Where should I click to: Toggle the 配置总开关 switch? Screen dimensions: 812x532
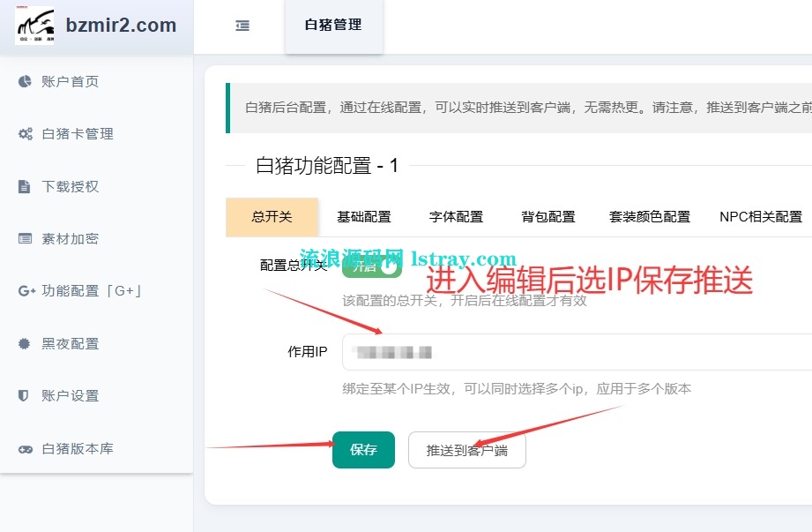tap(372, 266)
